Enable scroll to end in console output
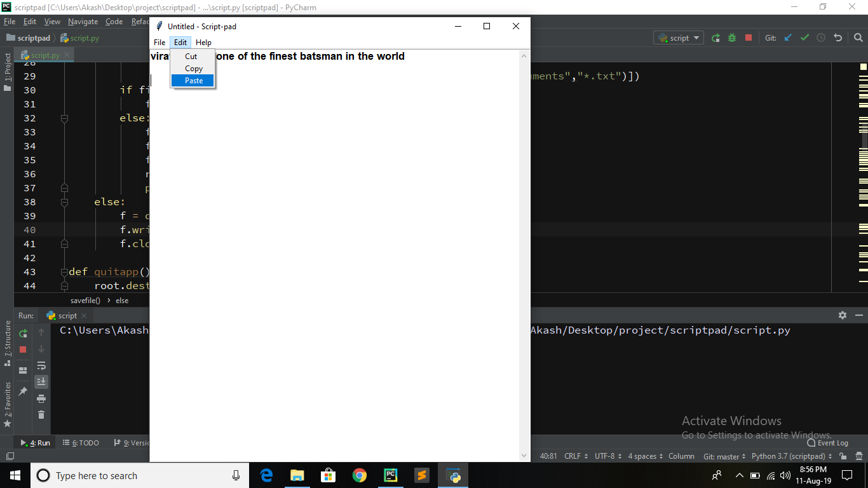Image resolution: width=868 pixels, height=488 pixels. (x=41, y=381)
